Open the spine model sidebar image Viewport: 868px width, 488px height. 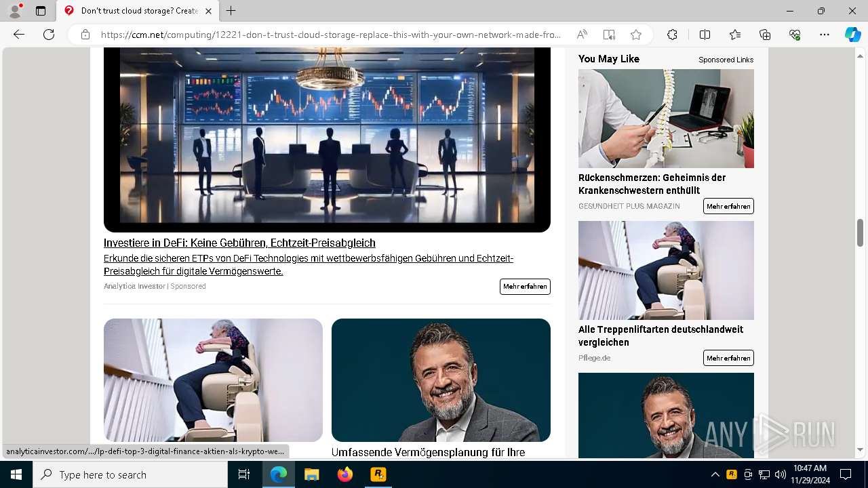666,119
